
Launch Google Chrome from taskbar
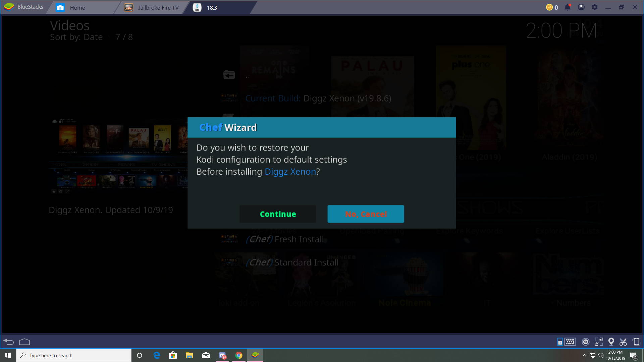[239, 355]
